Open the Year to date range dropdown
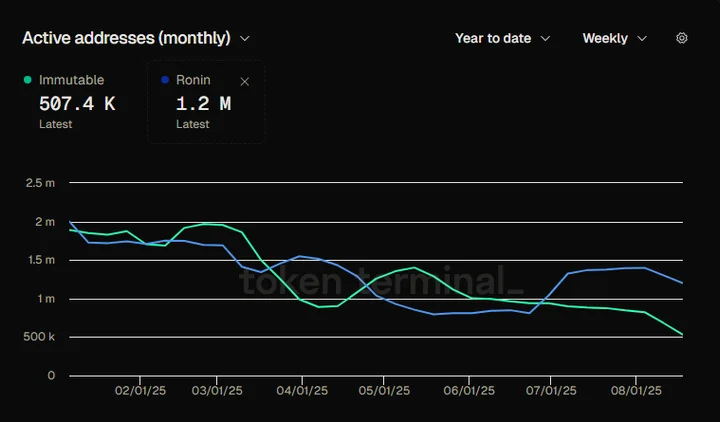The height and width of the screenshot is (422, 720). pos(502,38)
